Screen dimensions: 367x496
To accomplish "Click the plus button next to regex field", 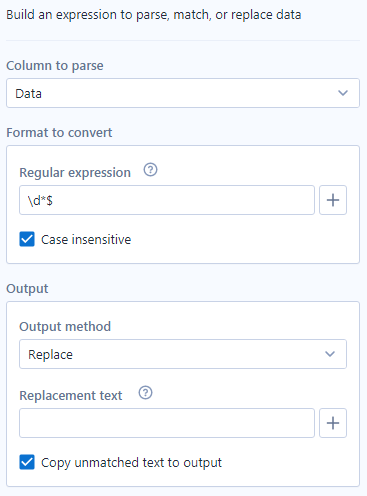I will tap(333, 200).
